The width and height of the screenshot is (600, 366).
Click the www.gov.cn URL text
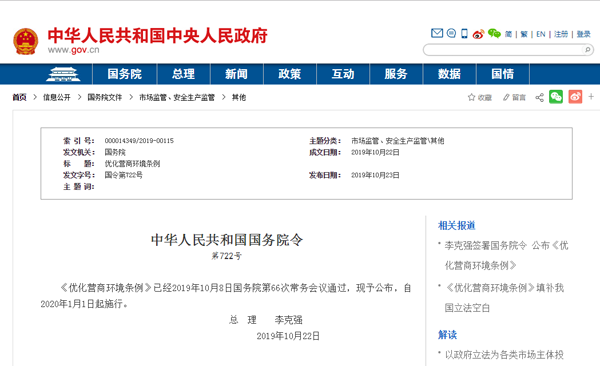point(73,50)
